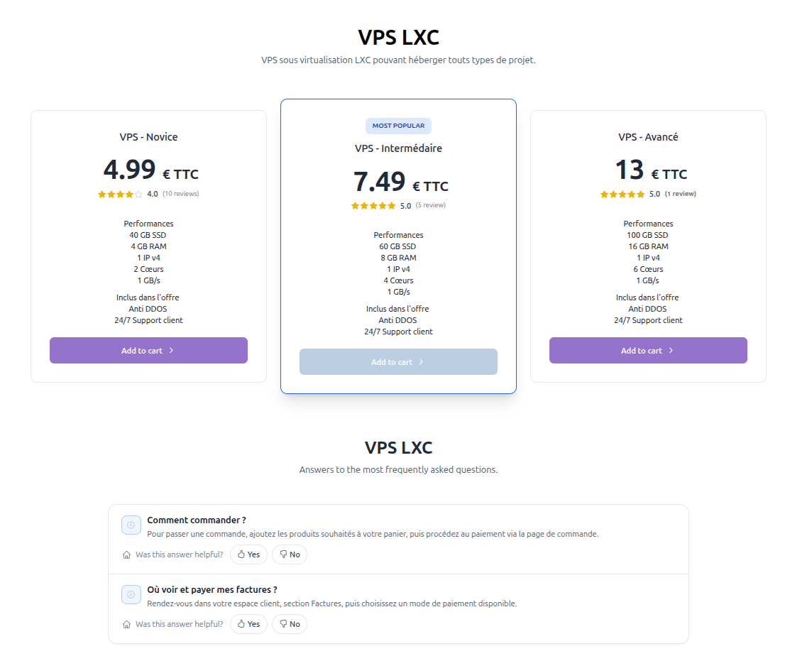This screenshot has width=812, height=656.
Task: Select the VPS - Intermédaire pricing card
Action: pyautogui.click(x=398, y=246)
